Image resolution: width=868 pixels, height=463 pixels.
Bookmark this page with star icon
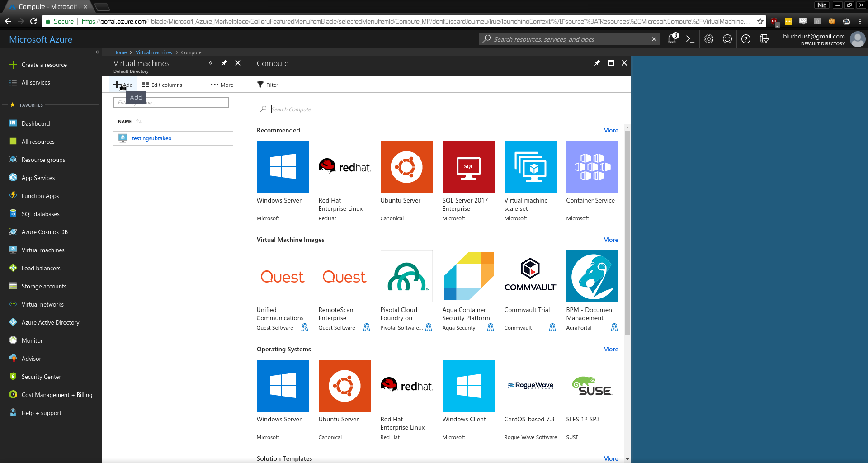[760, 21]
